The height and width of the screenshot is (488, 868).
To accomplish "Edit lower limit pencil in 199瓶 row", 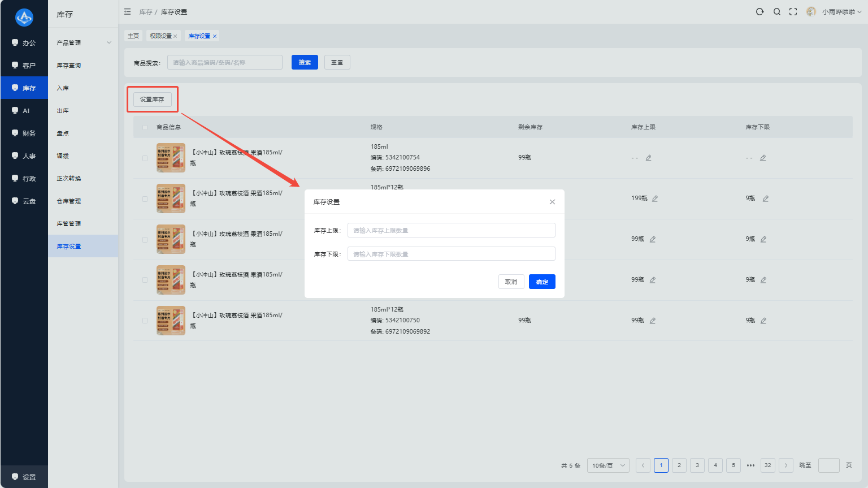I will point(766,198).
